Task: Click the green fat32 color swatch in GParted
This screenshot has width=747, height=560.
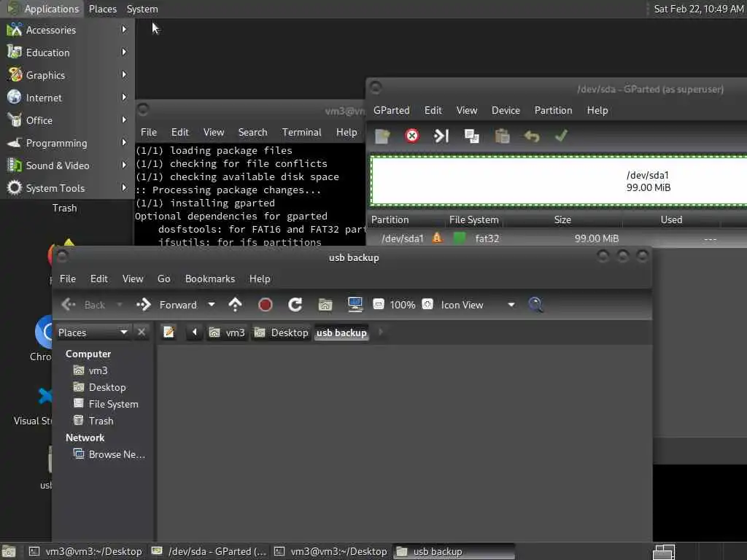Action: [460, 238]
